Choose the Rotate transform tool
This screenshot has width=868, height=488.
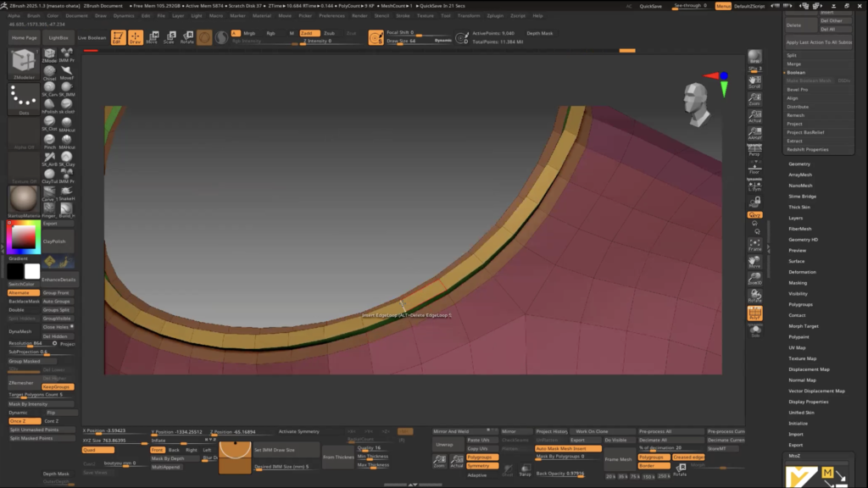(x=186, y=37)
